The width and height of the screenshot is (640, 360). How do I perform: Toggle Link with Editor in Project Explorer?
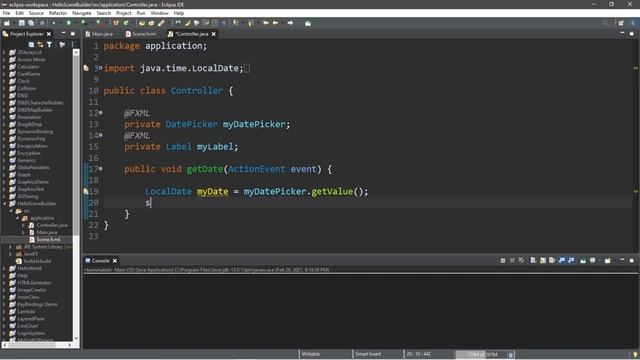pos(40,44)
